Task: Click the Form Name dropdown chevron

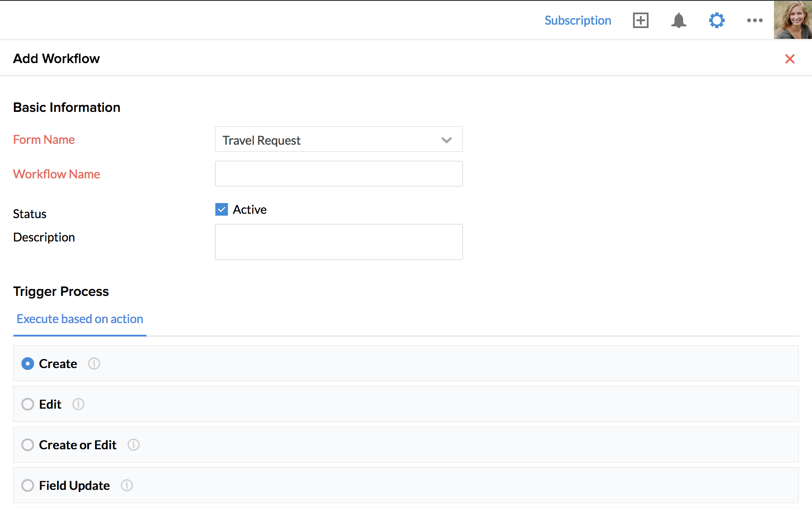Action: click(x=446, y=140)
